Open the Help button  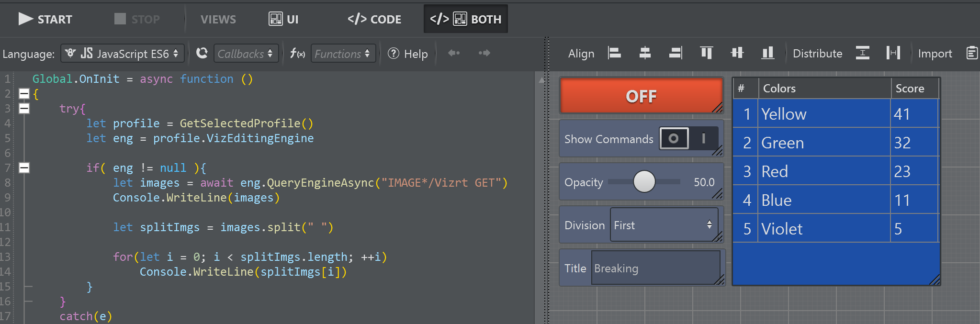(408, 54)
